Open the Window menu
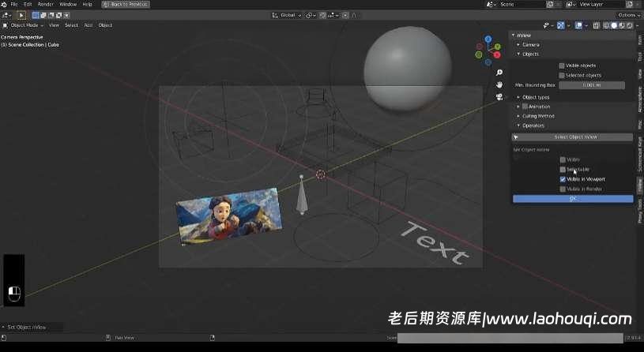 tap(68, 4)
